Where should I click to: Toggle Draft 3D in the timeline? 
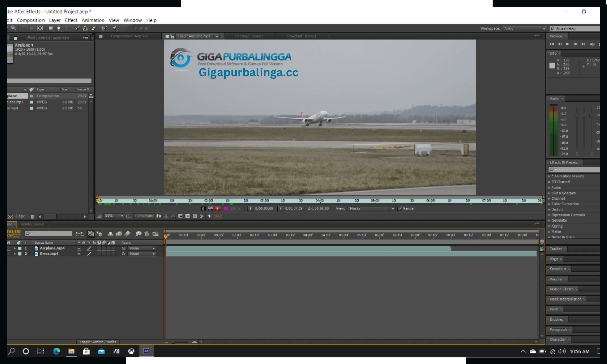(100, 234)
